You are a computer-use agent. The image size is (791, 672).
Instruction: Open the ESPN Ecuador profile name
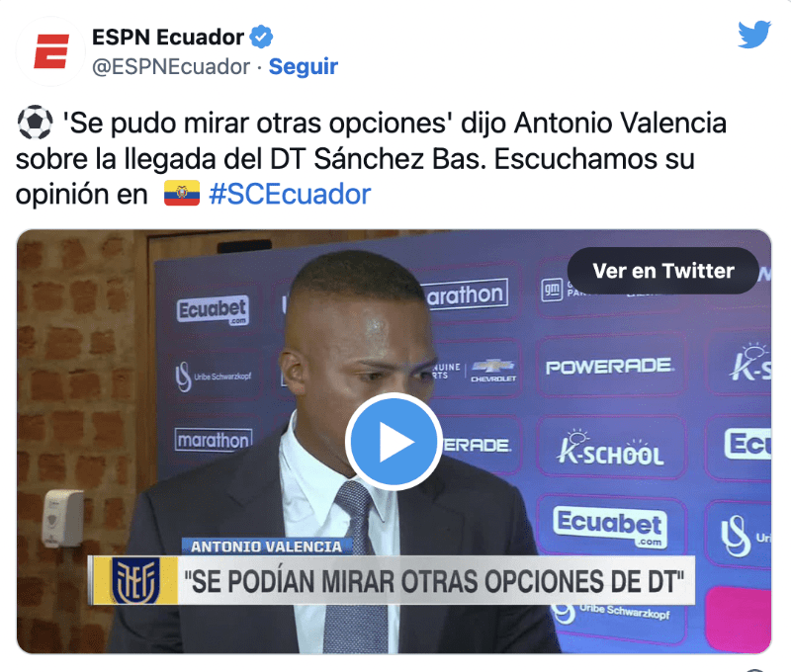tap(168, 38)
